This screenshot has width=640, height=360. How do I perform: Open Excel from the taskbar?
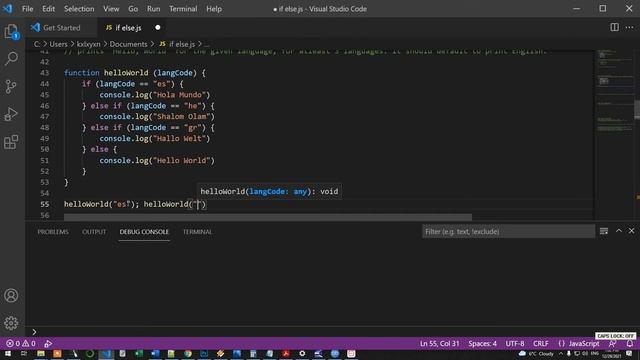point(139,353)
